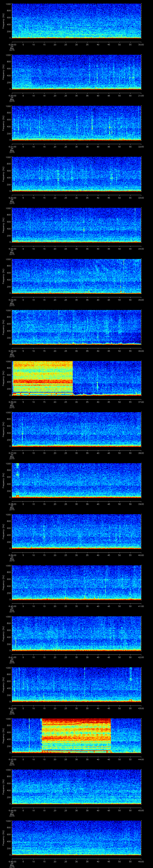Select the spectrogram panel starting at 6:38:00

pos(77,481)
